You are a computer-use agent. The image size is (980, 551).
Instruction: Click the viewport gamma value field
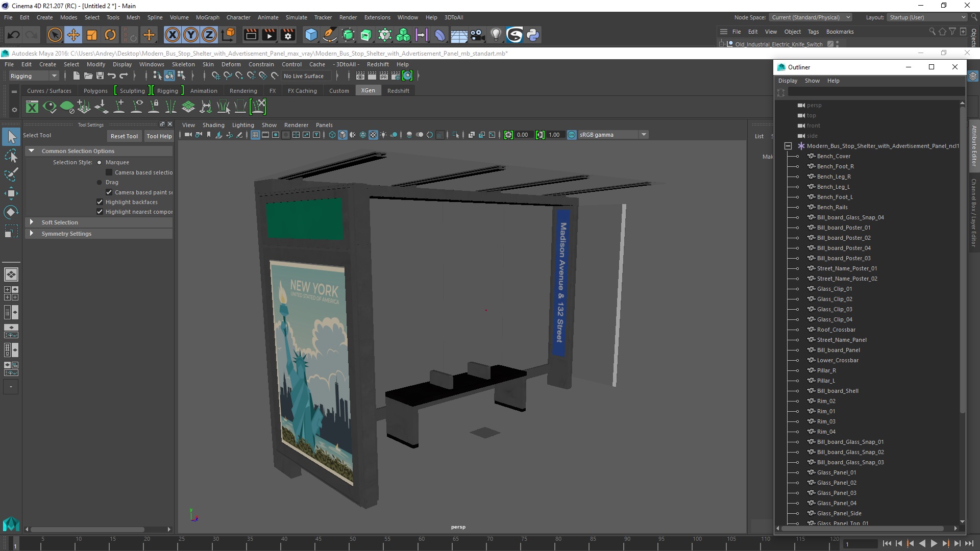[554, 135]
